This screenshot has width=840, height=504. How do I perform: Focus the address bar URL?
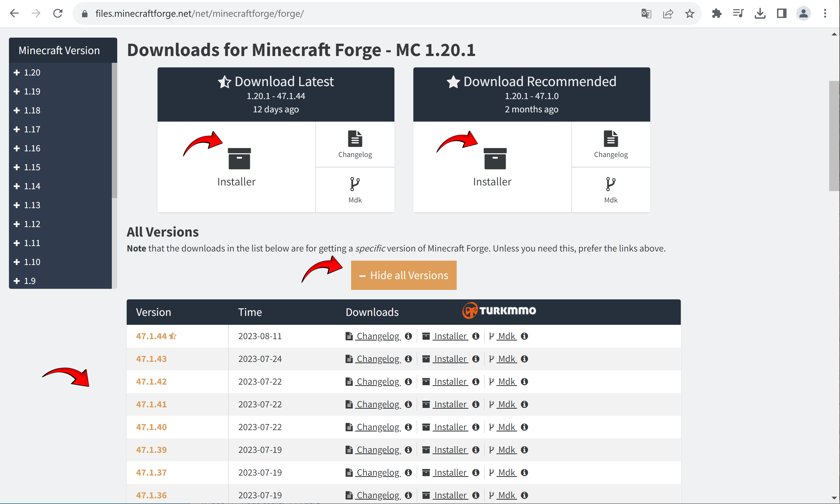(200, 14)
